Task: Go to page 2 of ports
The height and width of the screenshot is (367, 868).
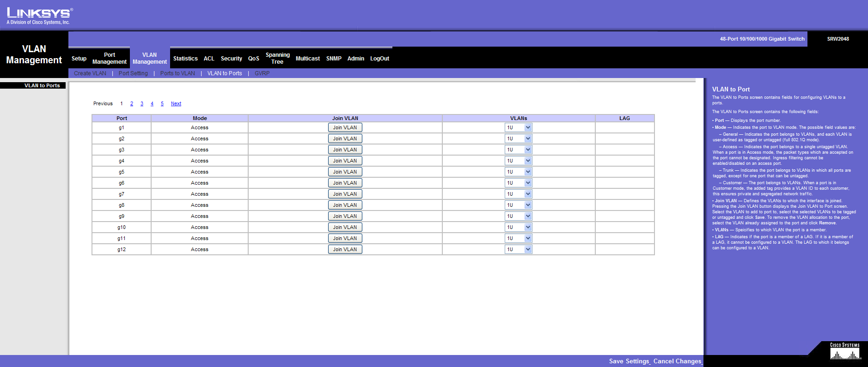Action: pos(132,104)
